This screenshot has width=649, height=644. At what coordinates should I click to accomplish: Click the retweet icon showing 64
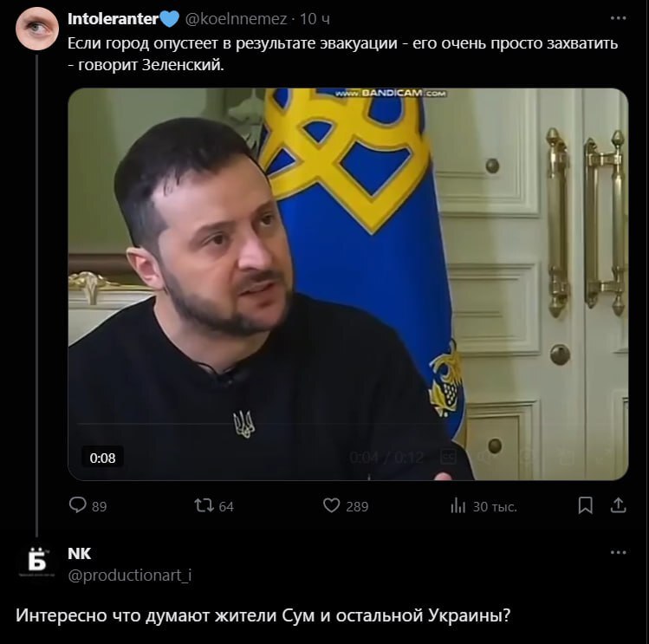(204, 505)
